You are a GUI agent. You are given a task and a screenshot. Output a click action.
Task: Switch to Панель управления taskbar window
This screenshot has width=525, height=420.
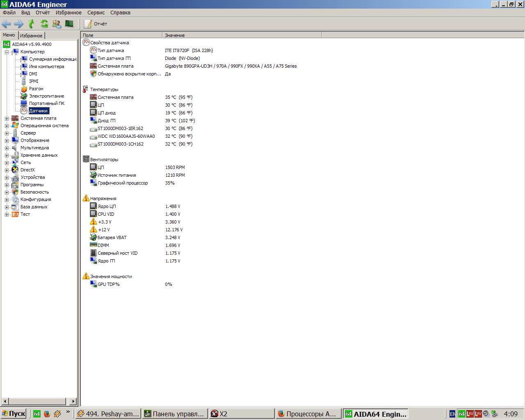(x=175, y=414)
